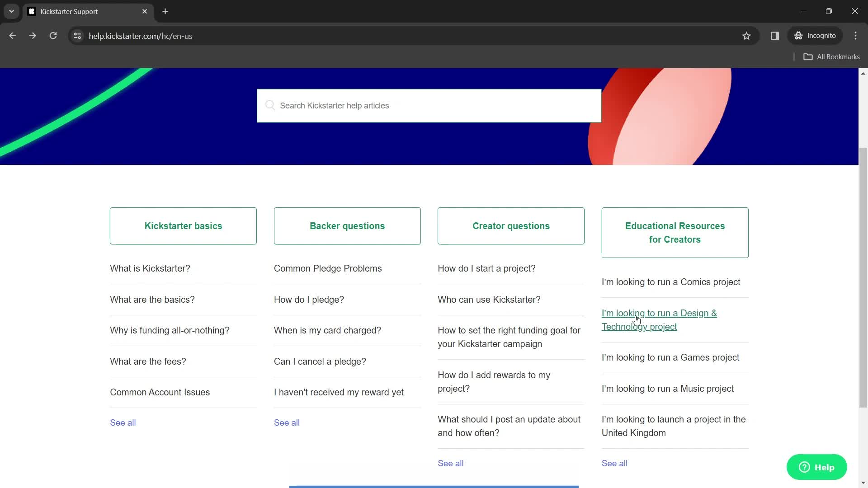Open 'How do I start a project?'
The width and height of the screenshot is (868, 488).
pos(486,268)
